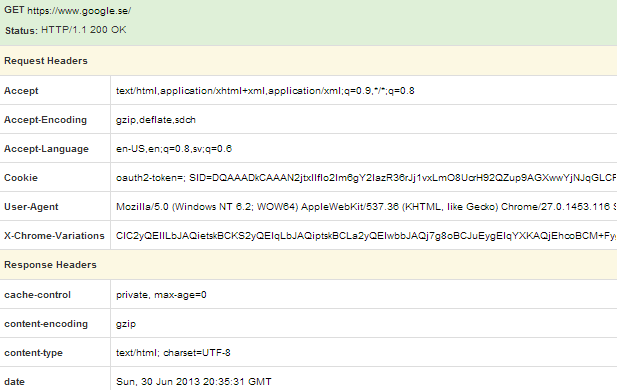Click the en-US,en;q=0.8 language value
The image size is (617, 390).
tap(174, 149)
